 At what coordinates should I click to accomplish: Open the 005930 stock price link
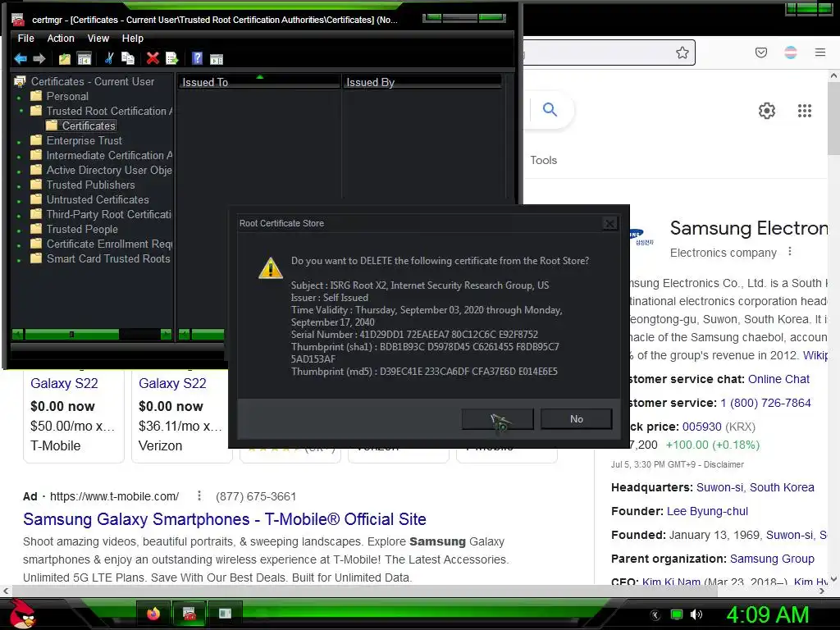702,427
